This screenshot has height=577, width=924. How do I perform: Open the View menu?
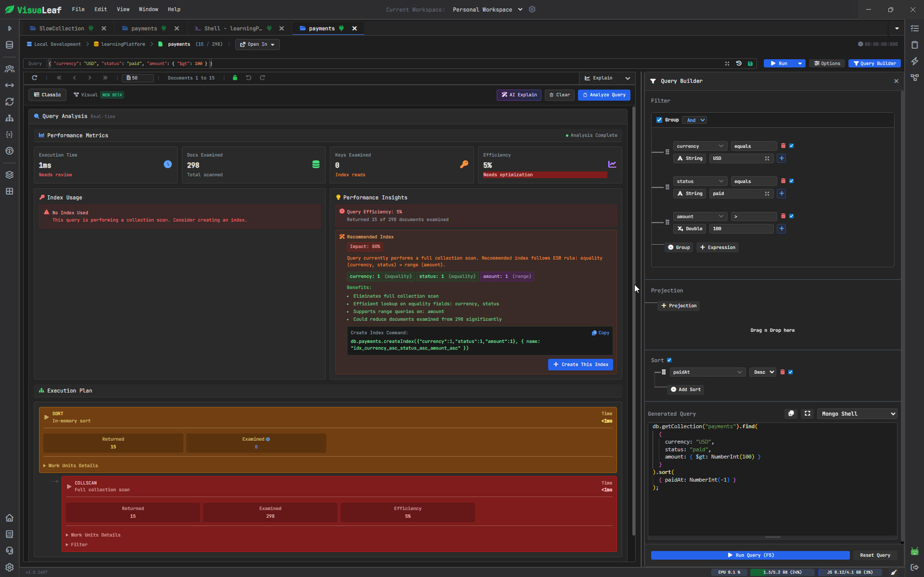point(123,9)
